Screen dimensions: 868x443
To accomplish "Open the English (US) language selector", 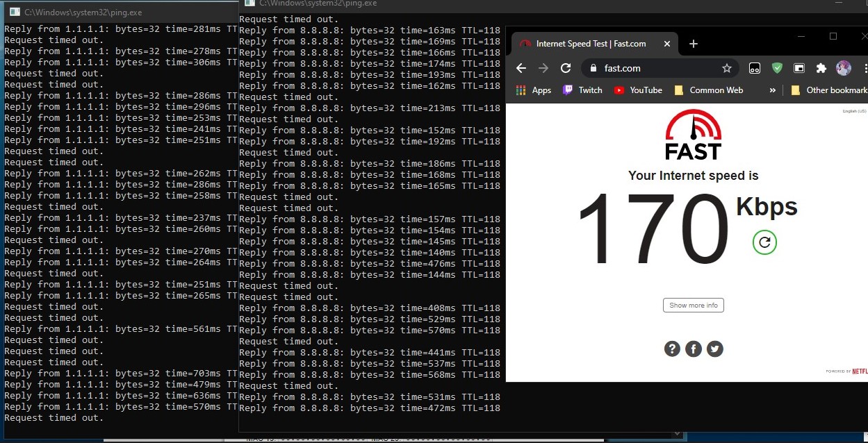I will [x=854, y=111].
